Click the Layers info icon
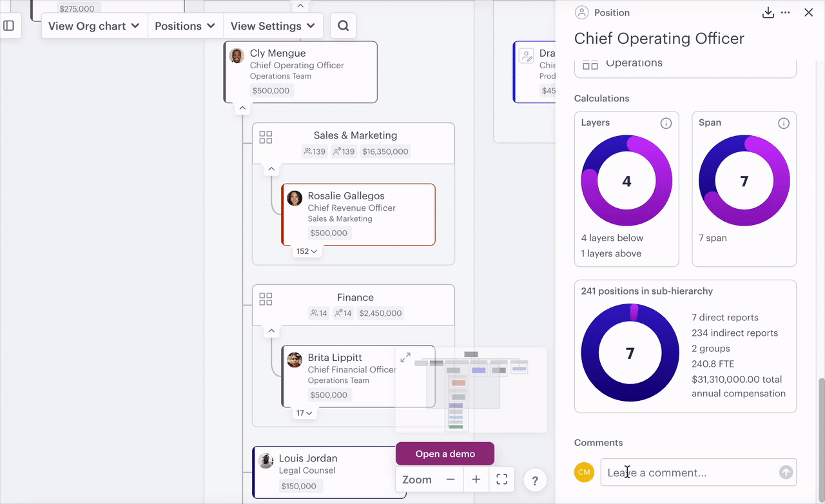The width and height of the screenshot is (825, 504). 666,123
